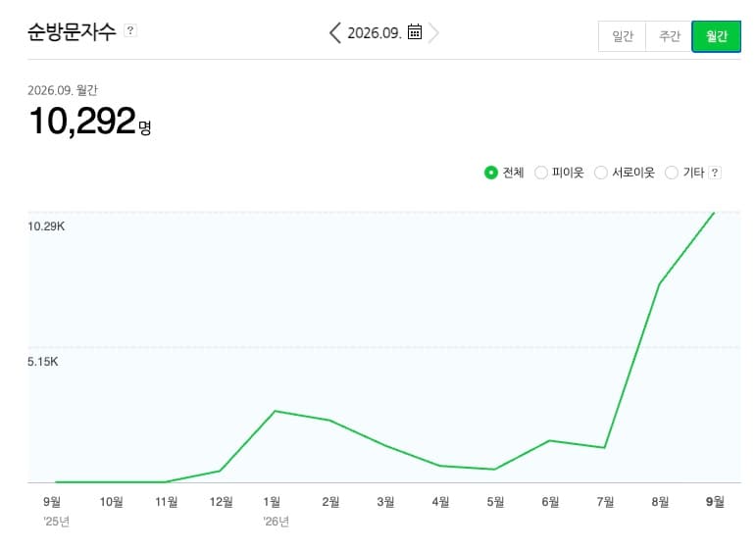This screenshot has width=756, height=550.
Task: Click the 6월 x-axis label
Action: [x=551, y=502]
